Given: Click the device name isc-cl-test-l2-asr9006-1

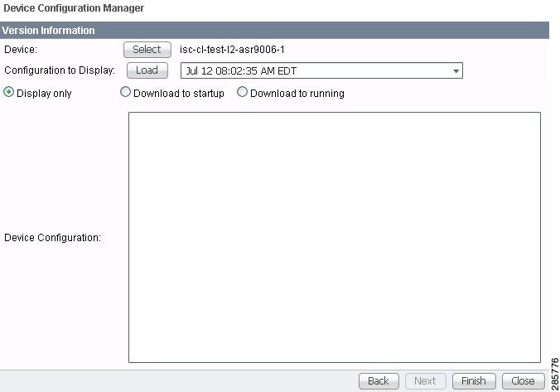Looking at the screenshot, I should tap(232, 50).
